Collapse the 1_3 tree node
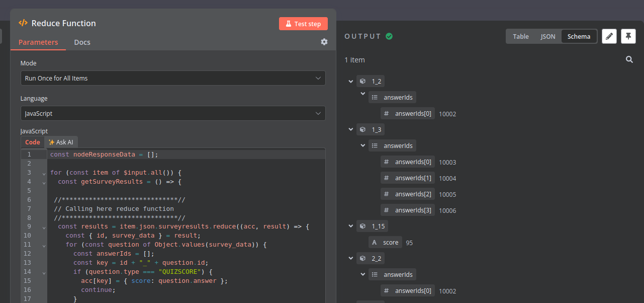The width and height of the screenshot is (644, 303). coord(351,129)
